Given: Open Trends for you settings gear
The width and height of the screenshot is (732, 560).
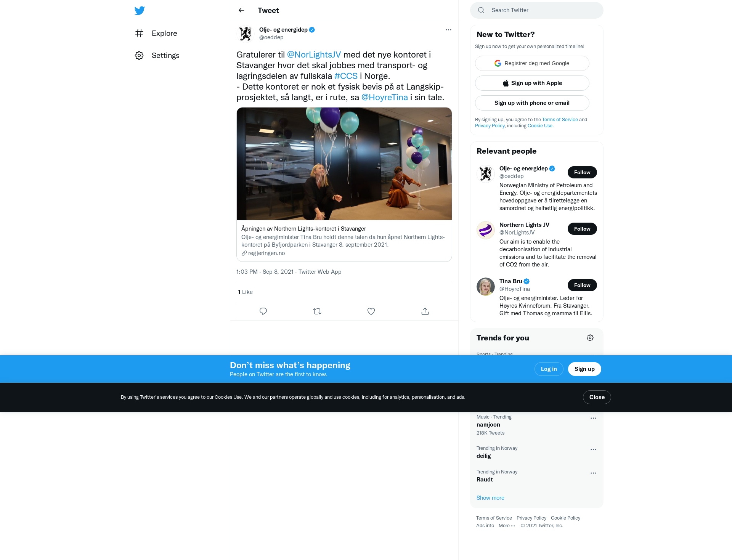Looking at the screenshot, I should pos(590,338).
